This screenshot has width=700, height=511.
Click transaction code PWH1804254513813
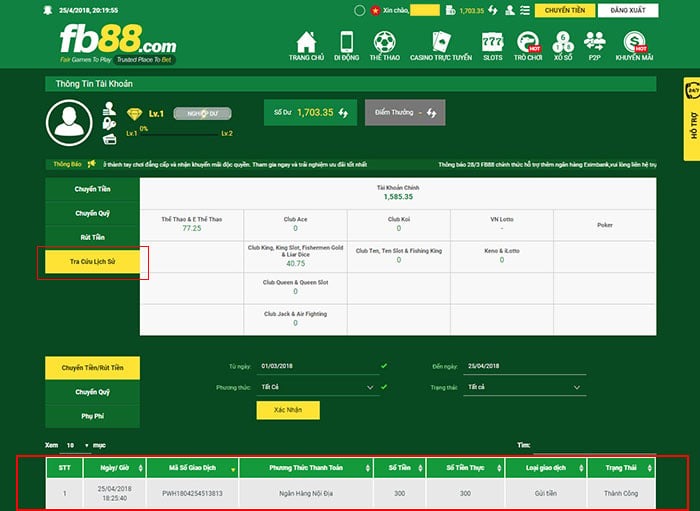point(192,493)
